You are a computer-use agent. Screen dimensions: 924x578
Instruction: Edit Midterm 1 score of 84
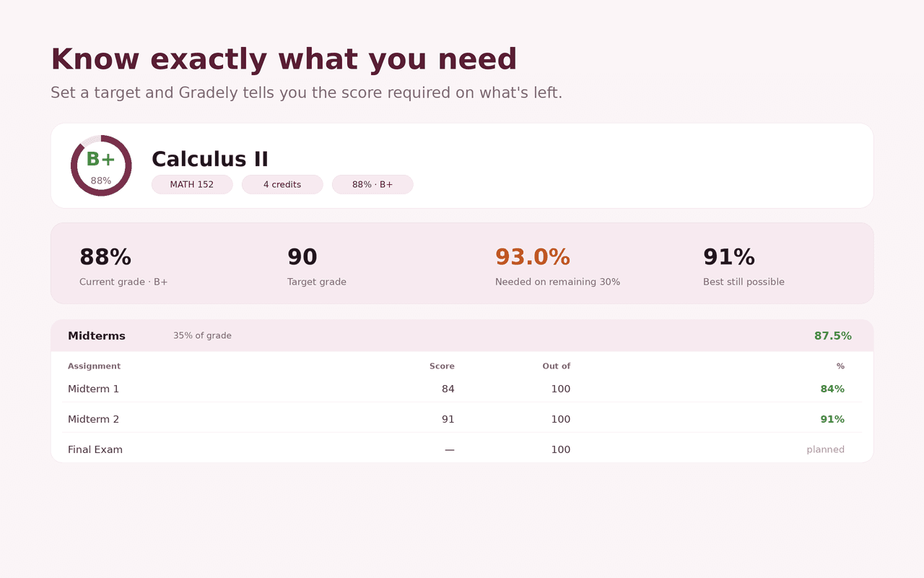[448, 389]
